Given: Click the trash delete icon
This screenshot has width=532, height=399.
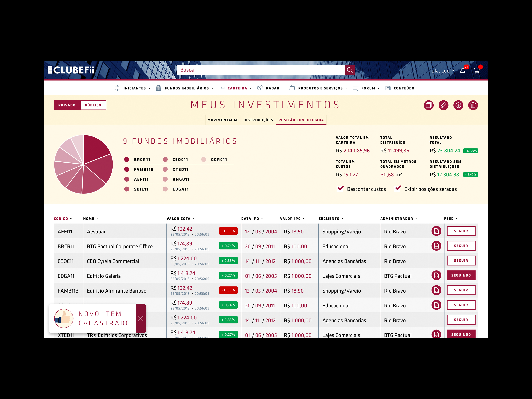Looking at the screenshot, I should [x=473, y=105].
